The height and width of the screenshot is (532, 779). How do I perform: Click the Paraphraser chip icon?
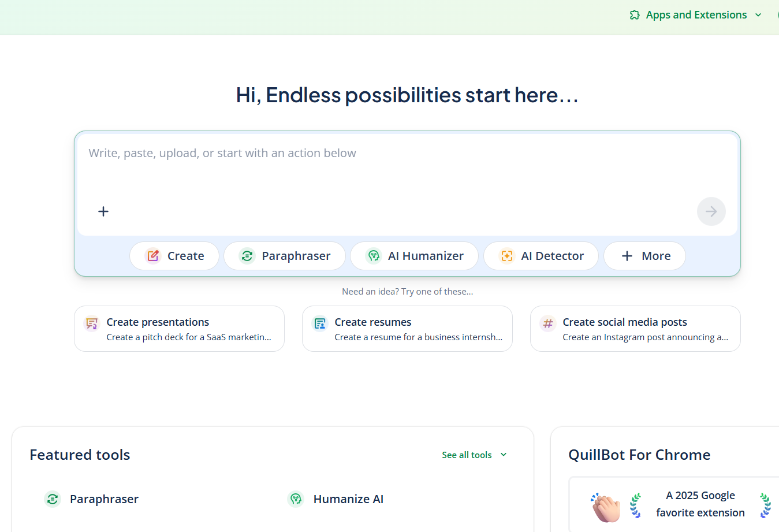click(247, 256)
